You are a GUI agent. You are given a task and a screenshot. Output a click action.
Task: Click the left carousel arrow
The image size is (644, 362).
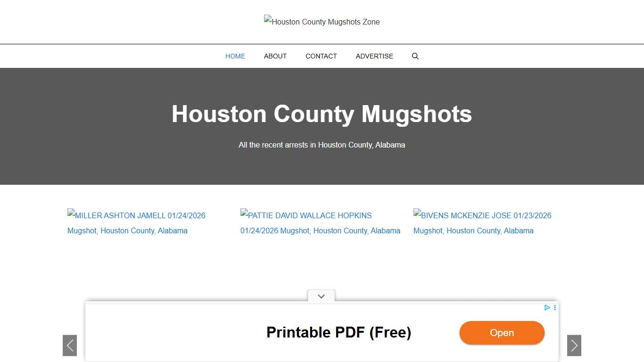pos(69,346)
